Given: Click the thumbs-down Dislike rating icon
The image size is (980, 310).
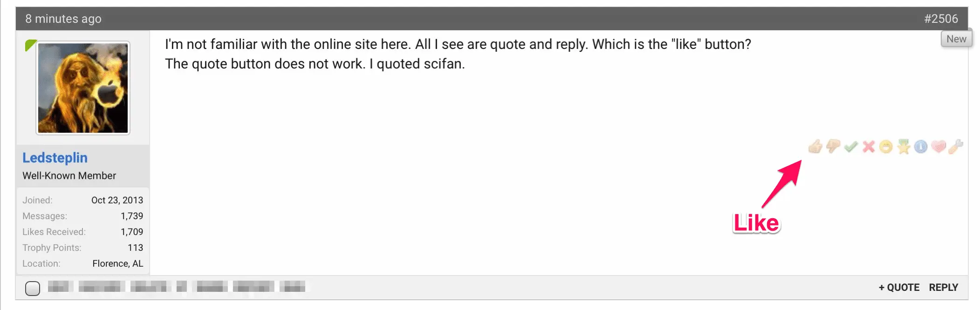Looking at the screenshot, I should click(x=833, y=147).
